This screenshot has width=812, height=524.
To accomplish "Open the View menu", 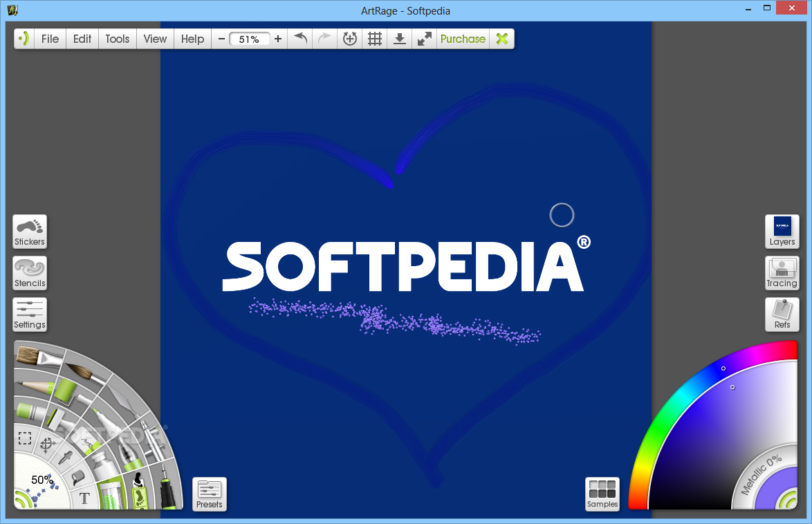I will (156, 39).
